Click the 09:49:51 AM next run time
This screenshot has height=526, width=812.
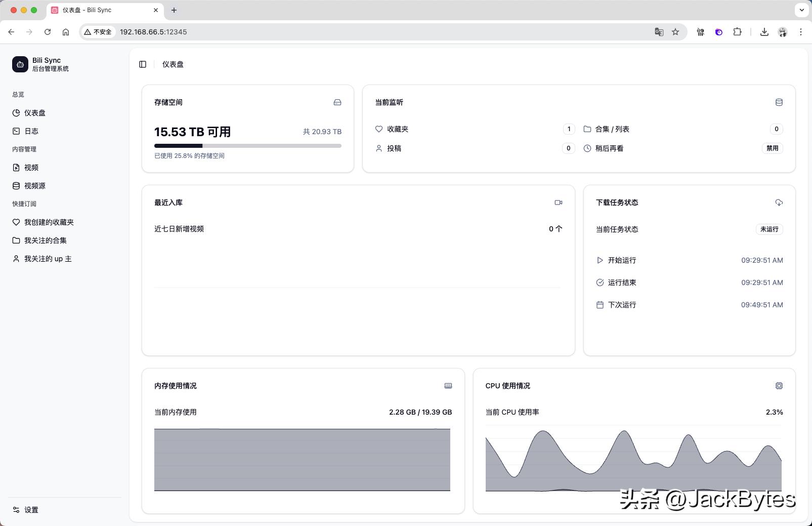[x=762, y=305]
